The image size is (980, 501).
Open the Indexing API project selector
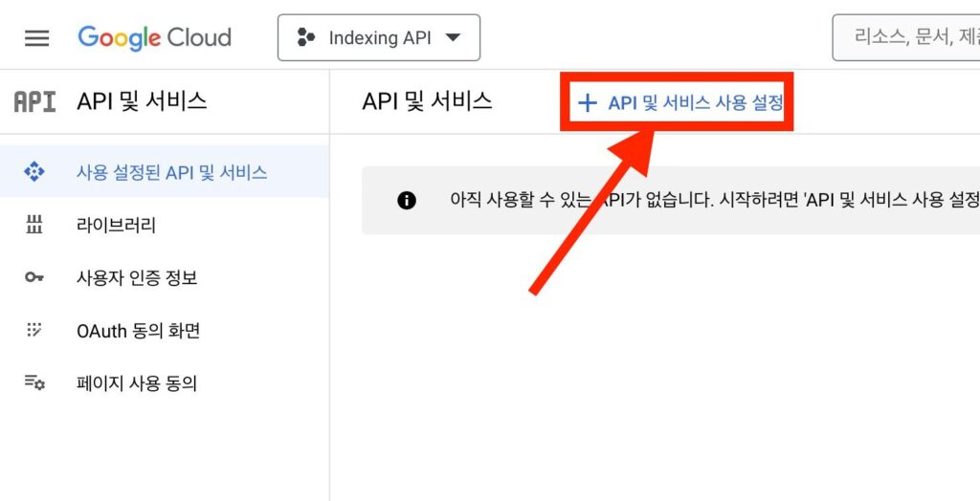[379, 38]
